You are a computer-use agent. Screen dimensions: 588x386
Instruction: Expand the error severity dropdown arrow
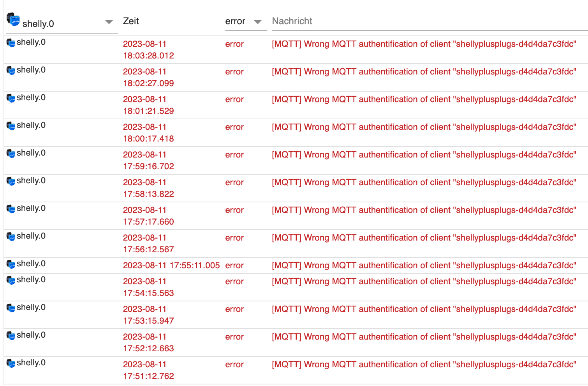257,22
